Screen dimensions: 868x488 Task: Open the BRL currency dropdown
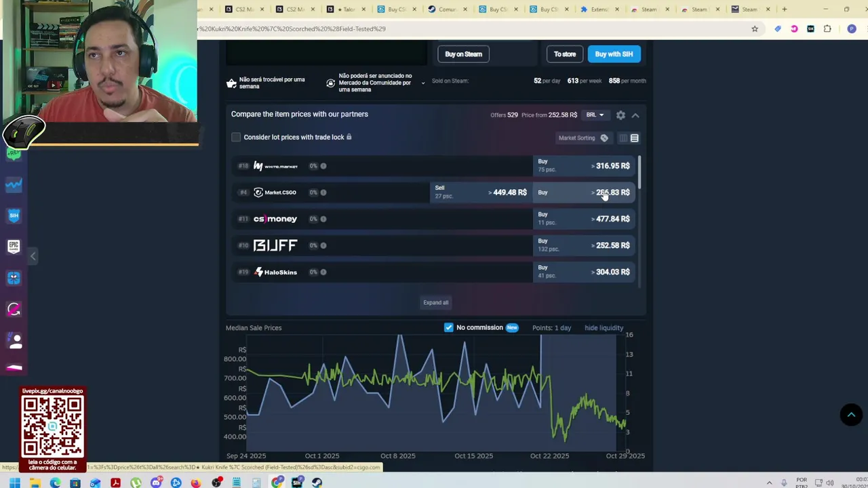click(595, 115)
